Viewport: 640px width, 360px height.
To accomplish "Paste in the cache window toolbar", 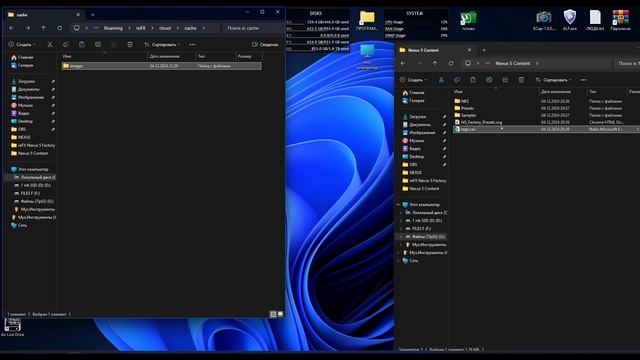I will 82,44.
